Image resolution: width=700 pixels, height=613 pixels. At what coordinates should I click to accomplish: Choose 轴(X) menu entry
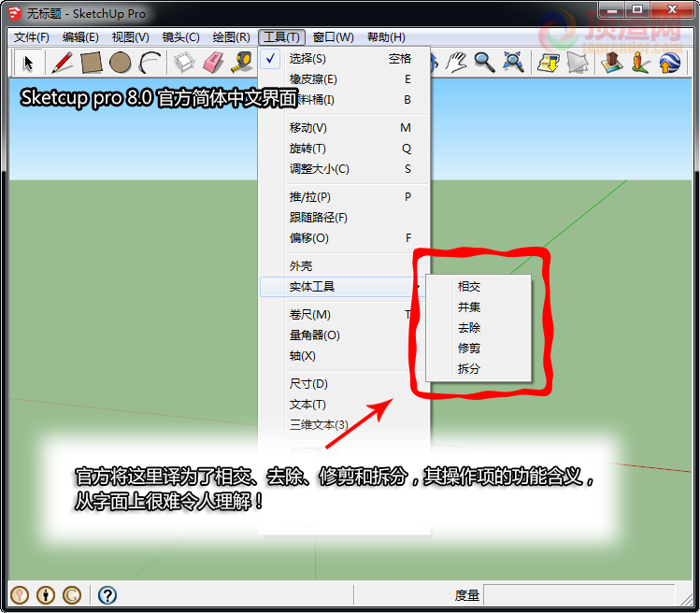pos(344,356)
